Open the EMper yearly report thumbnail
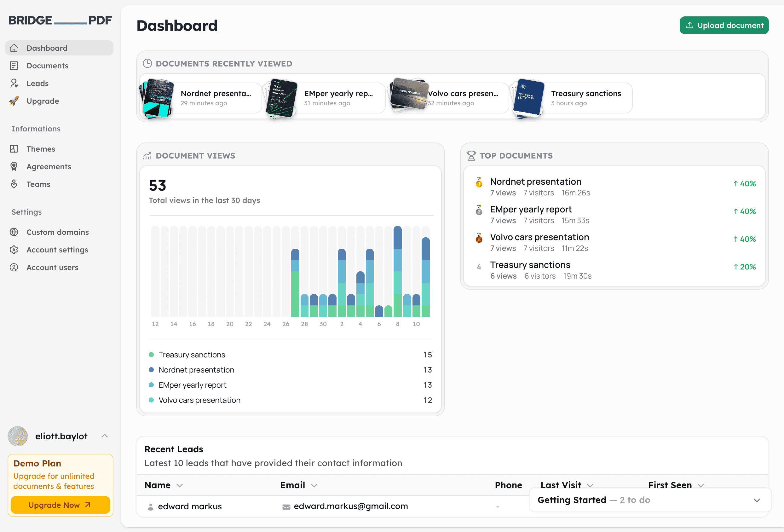 coord(281,98)
